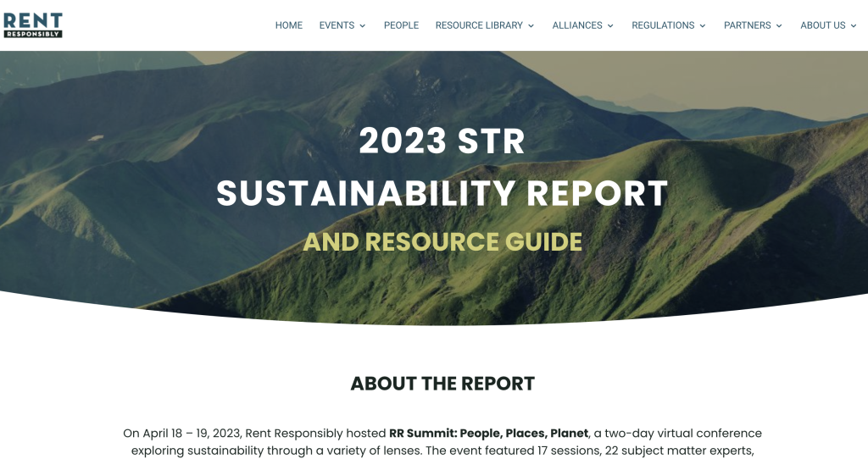The height and width of the screenshot is (459, 868).
Task: Click the Rent Responsibly logo
Action: (33, 25)
